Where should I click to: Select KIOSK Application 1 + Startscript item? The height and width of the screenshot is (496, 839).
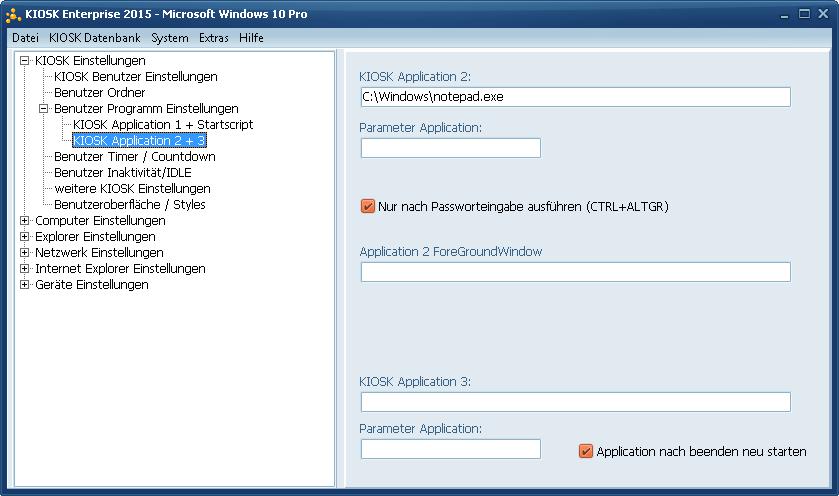[163, 125]
